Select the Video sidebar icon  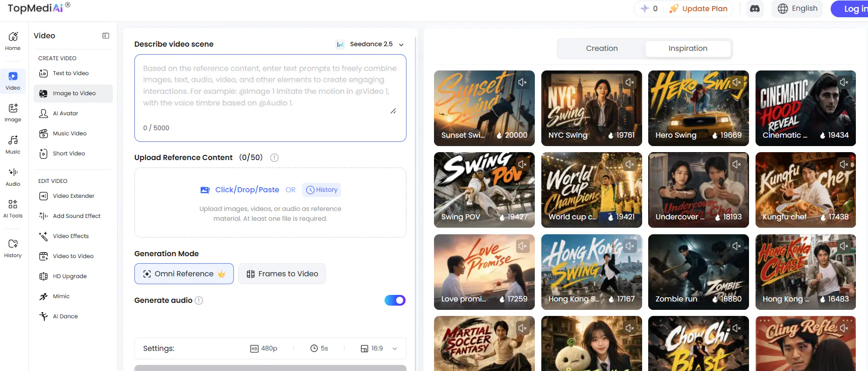tap(13, 81)
